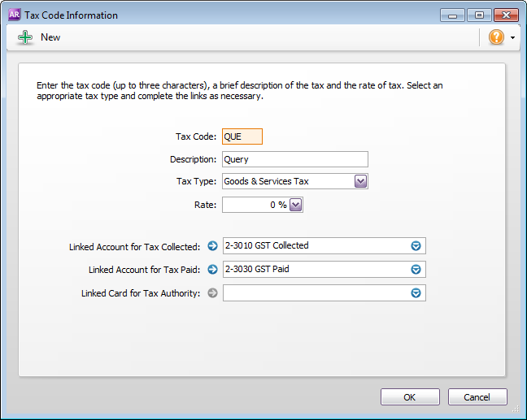Click the 'Tax Type:' label
Screen dimensions: 527x420
click(x=197, y=181)
